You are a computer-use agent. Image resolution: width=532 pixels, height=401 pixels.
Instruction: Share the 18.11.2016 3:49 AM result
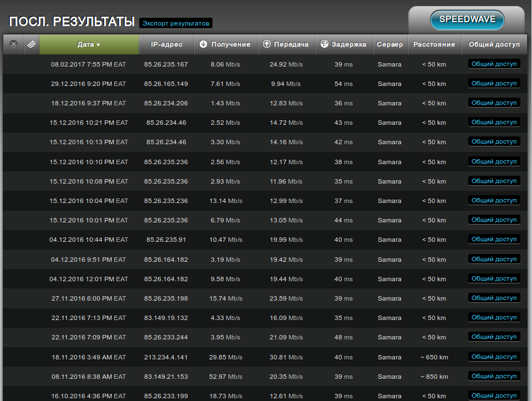pos(494,357)
